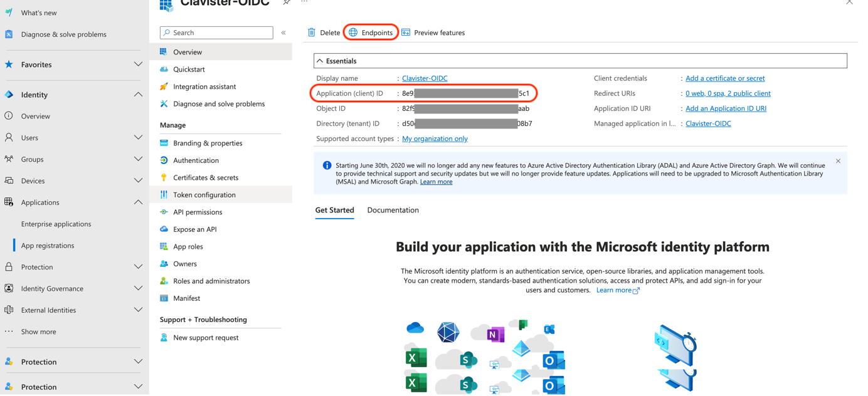Image resolution: width=868 pixels, height=396 pixels.
Task: Click the Diagnose & solve problems sidebar icon
Action: (x=9, y=34)
